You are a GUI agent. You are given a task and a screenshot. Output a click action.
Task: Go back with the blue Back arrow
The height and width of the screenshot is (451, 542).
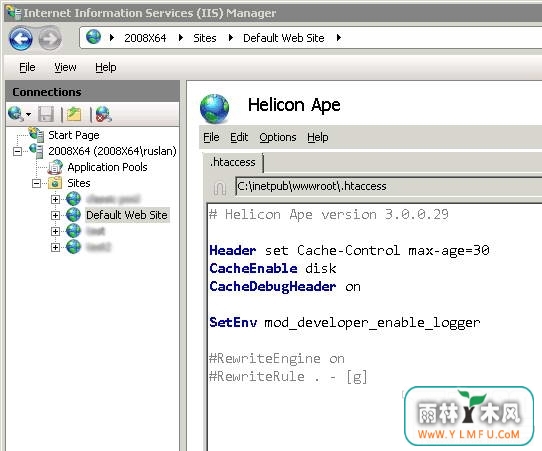20,39
